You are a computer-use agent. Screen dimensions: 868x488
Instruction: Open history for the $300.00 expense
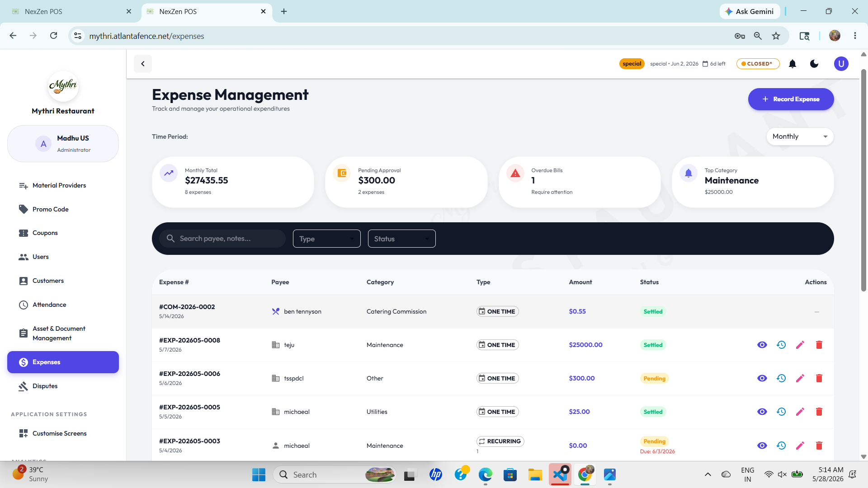point(781,378)
